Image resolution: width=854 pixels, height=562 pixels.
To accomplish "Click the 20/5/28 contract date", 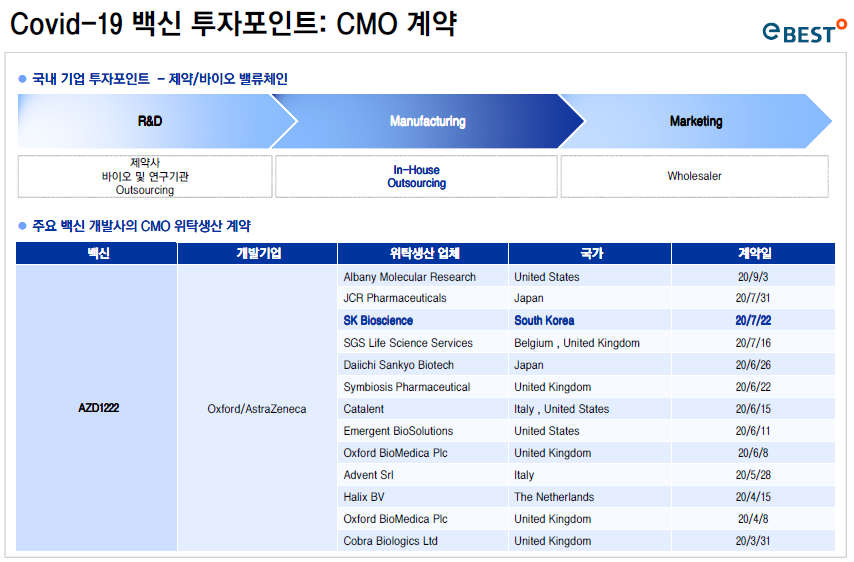I will pos(753,475).
